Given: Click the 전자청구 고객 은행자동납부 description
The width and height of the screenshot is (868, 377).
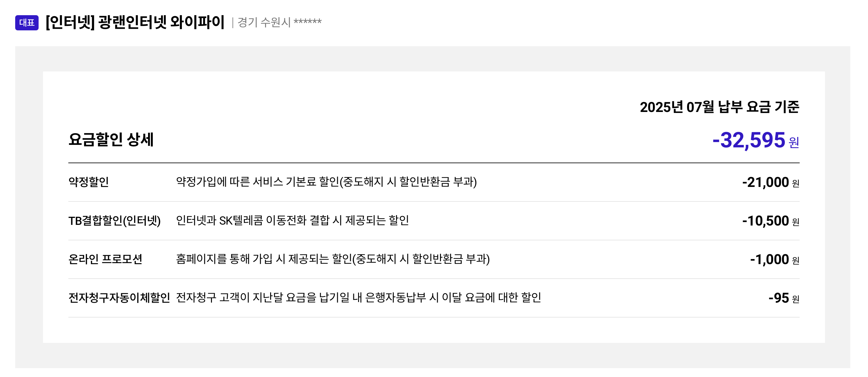Looking at the screenshot, I should tap(358, 298).
